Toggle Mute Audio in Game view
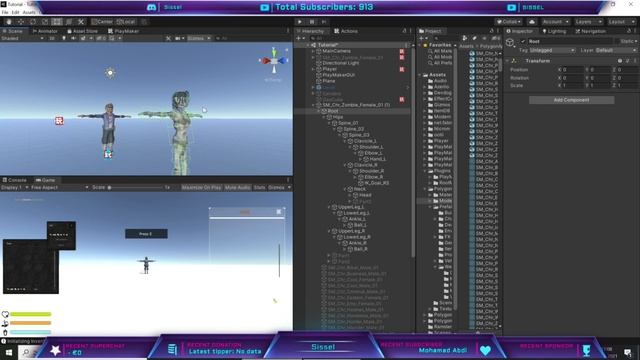Viewport: 640px width, 360px height. (x=238, y=187)
